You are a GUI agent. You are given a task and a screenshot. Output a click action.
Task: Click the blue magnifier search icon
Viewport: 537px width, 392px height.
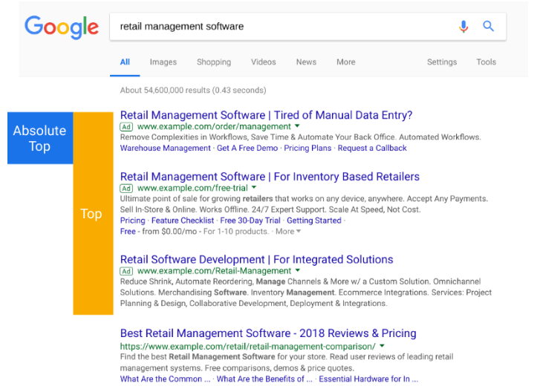(489, 26)
